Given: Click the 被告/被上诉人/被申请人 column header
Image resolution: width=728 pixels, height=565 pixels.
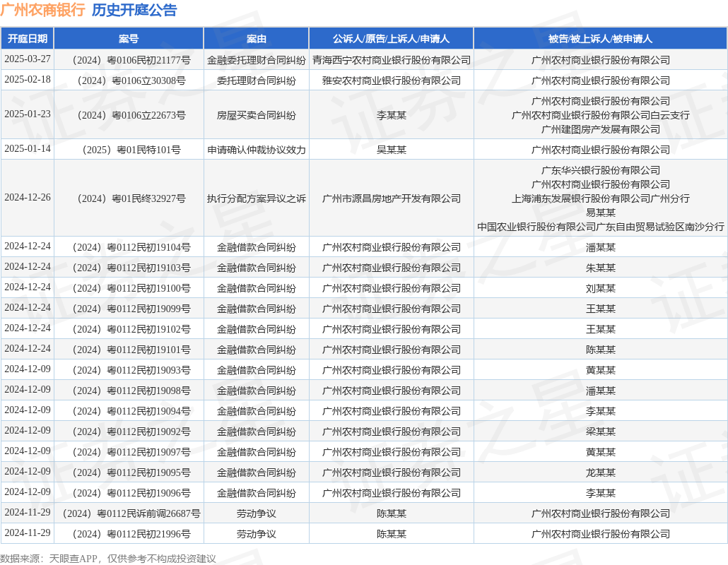Looking at the screenshot, I should (x=600, y=39).
